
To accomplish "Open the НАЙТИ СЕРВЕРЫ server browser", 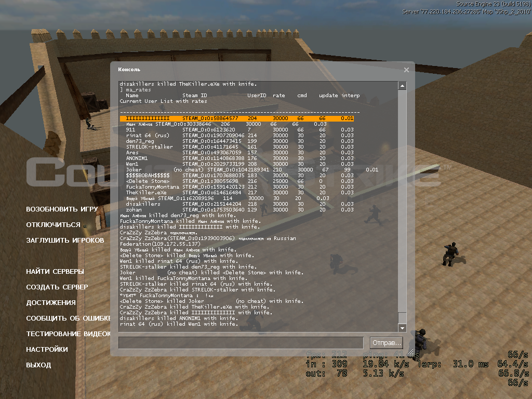I will [55, 271].
